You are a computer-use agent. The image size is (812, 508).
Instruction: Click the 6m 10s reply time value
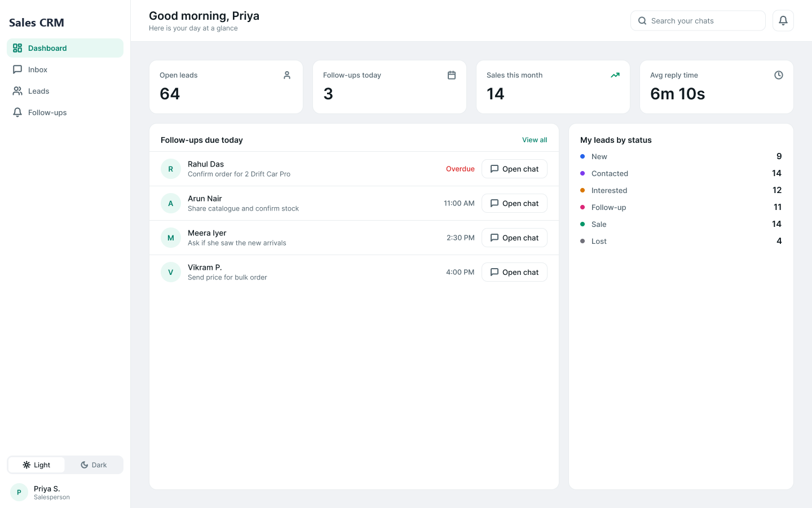677,94
